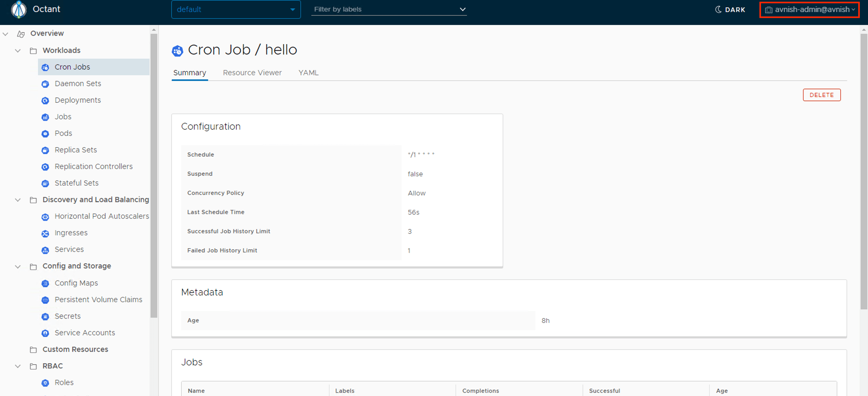
Task: Switch to the Resource Viewer tab
Action: (x=252, y=73)
